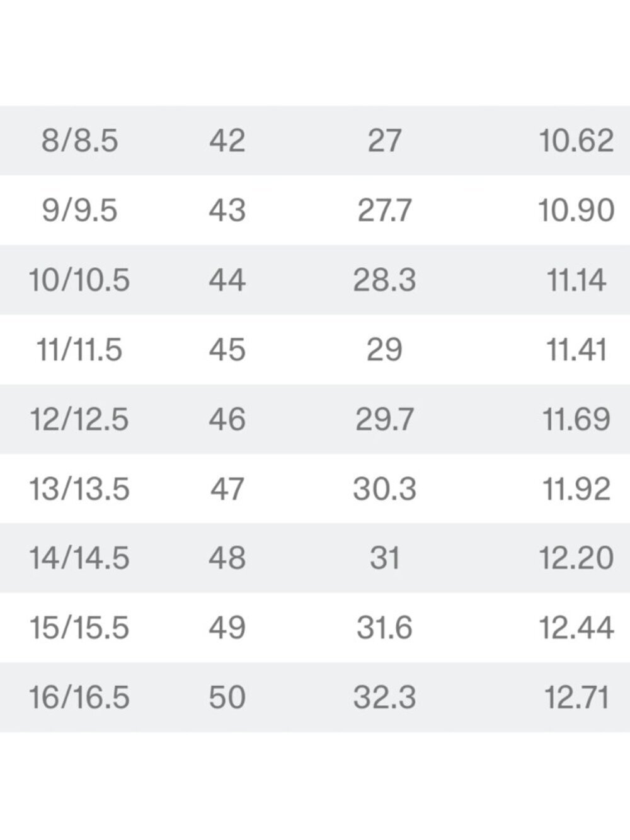
Task: Select the 10.62 inch value
Action: pos(576,141)
